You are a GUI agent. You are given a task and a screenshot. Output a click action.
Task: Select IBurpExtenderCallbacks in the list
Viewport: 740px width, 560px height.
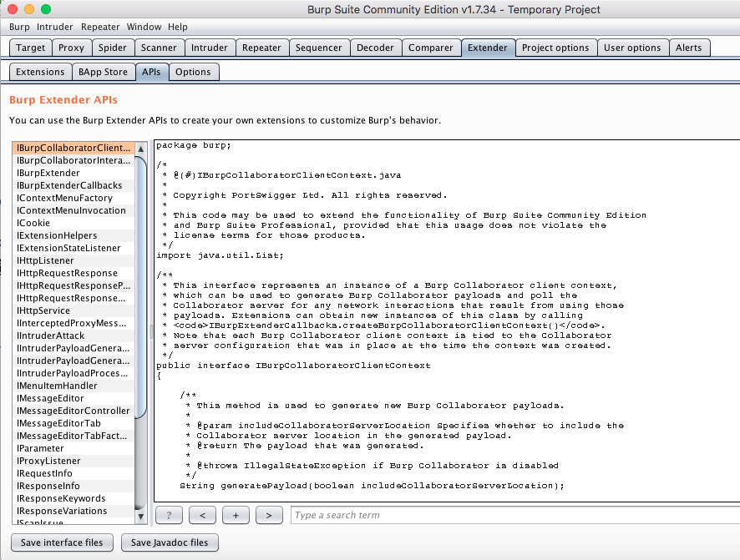tap(69, 185)
